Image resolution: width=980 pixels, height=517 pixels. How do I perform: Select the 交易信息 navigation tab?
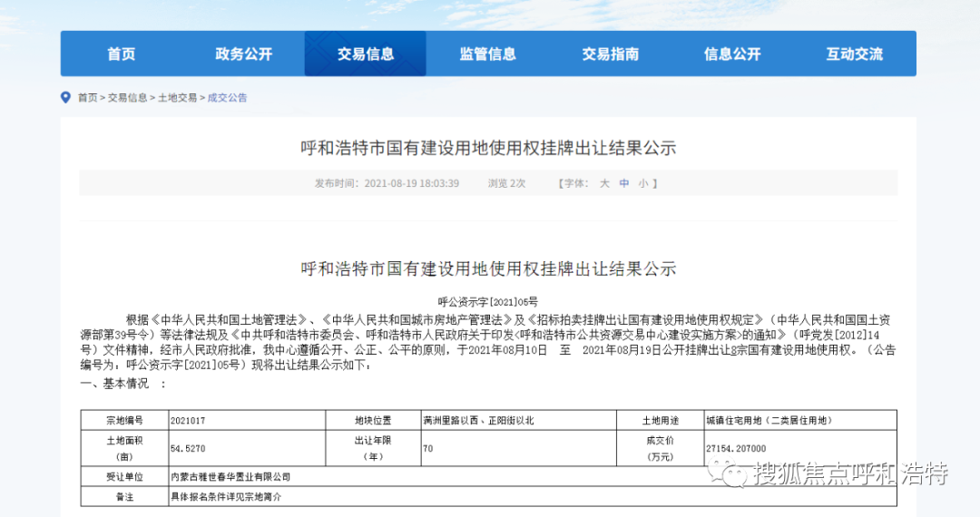pyautogui.click(x=366, y=54)
